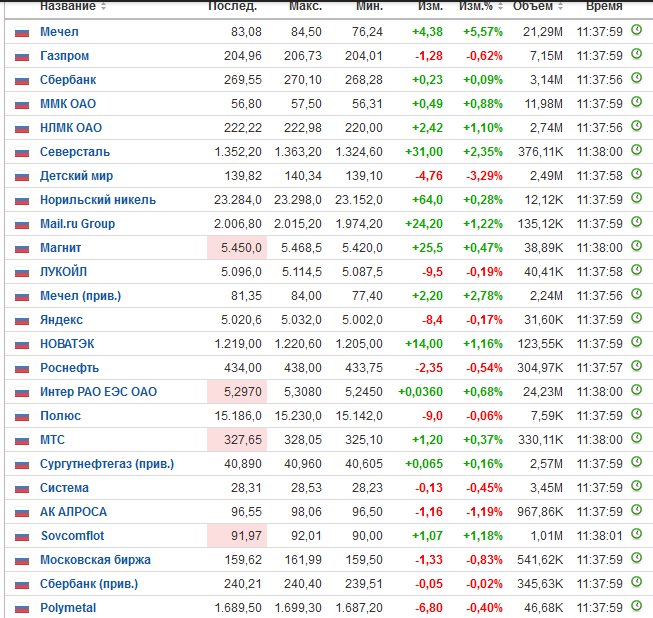The height and width of the screenshot is (618, 653).
Task: Click the clock icon in the ММК ОАО row
Action: (636, 102)
